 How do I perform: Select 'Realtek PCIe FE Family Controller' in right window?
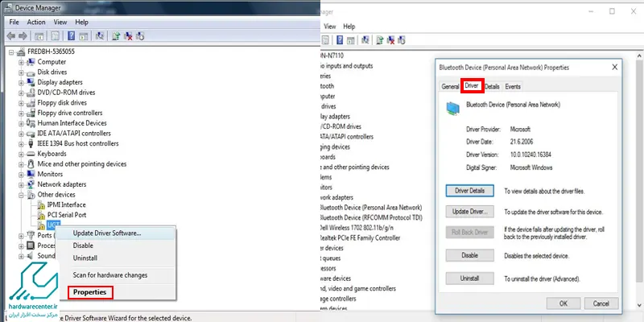point(360,237)
